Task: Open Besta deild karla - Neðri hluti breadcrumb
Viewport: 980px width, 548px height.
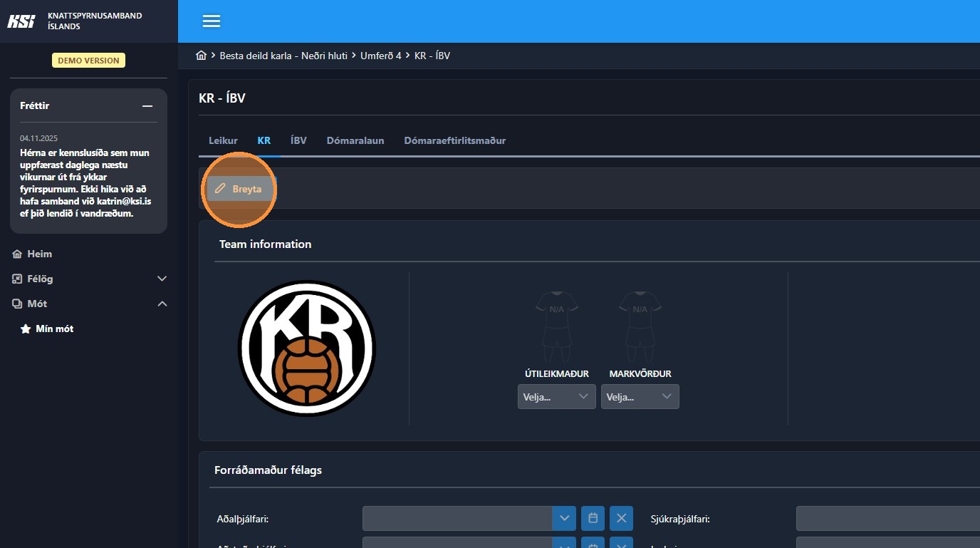Action: tap(285, 56)
